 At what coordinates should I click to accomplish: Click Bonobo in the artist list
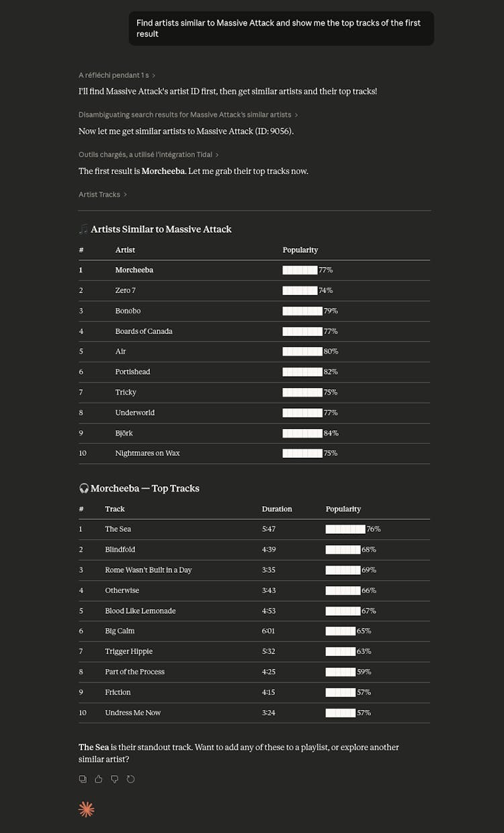point(128,311)
